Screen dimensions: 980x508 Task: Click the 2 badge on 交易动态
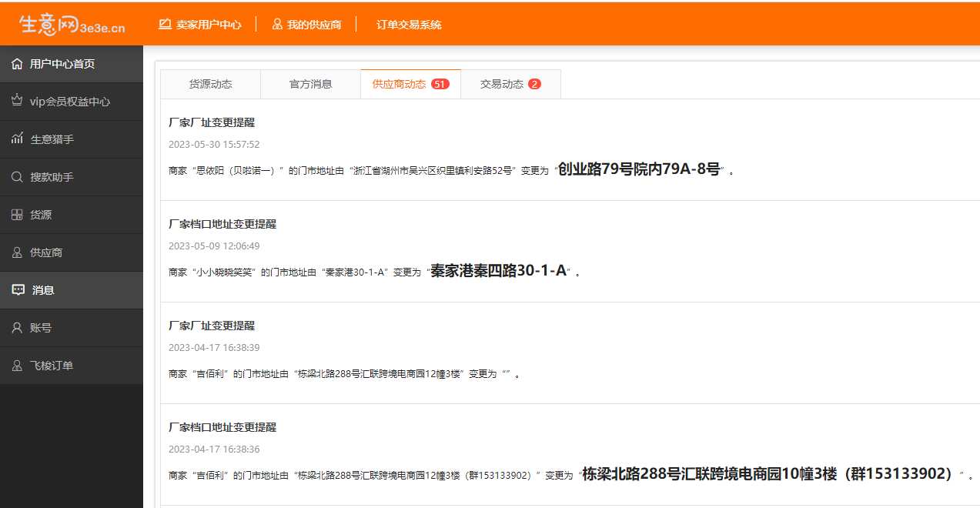click(x=535, y=84)
